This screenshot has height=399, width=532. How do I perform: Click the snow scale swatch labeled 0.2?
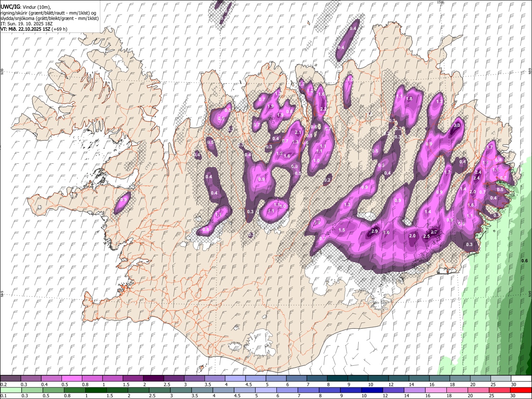tap(10, 378)
